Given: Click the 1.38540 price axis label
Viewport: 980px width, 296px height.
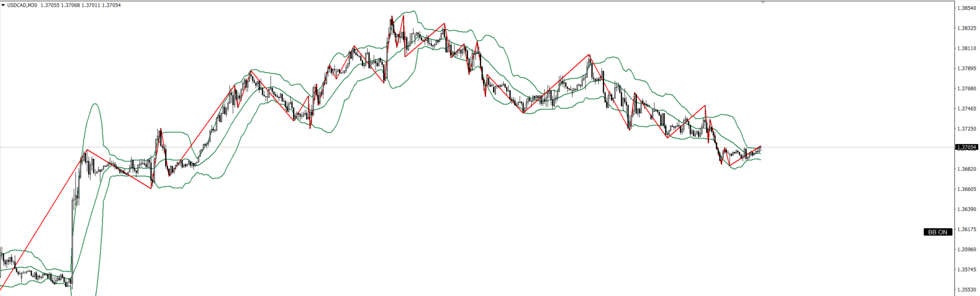Looking at the screenshot, I should pos(965,8).
